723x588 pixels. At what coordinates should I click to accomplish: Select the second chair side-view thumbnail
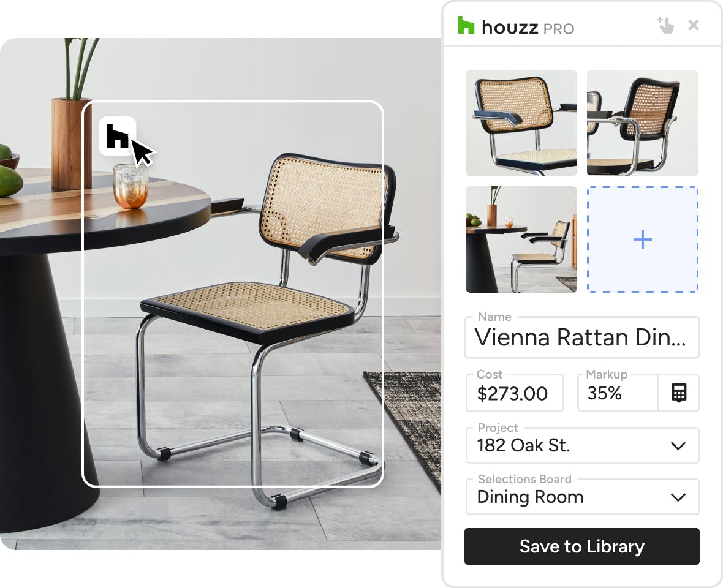pos(642,123)
